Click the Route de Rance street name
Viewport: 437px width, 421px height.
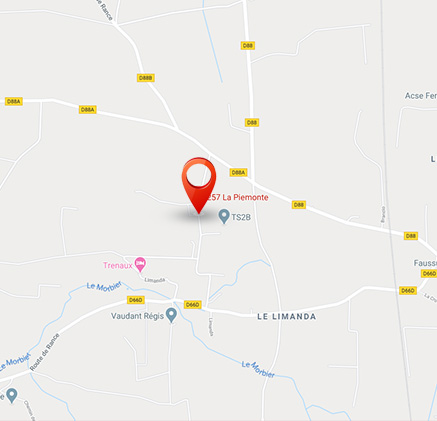point(45,352)
